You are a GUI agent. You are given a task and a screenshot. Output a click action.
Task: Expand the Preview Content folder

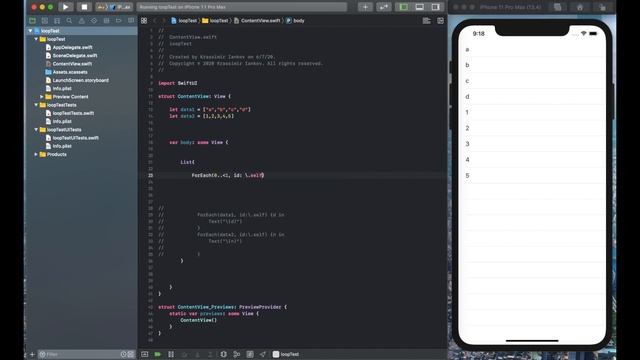tap(42, 97)
